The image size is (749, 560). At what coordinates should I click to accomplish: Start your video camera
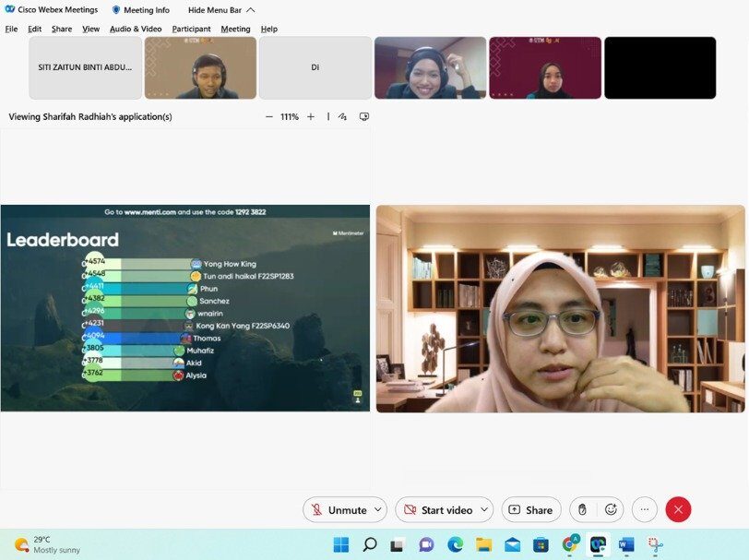[x=438, y=510]
